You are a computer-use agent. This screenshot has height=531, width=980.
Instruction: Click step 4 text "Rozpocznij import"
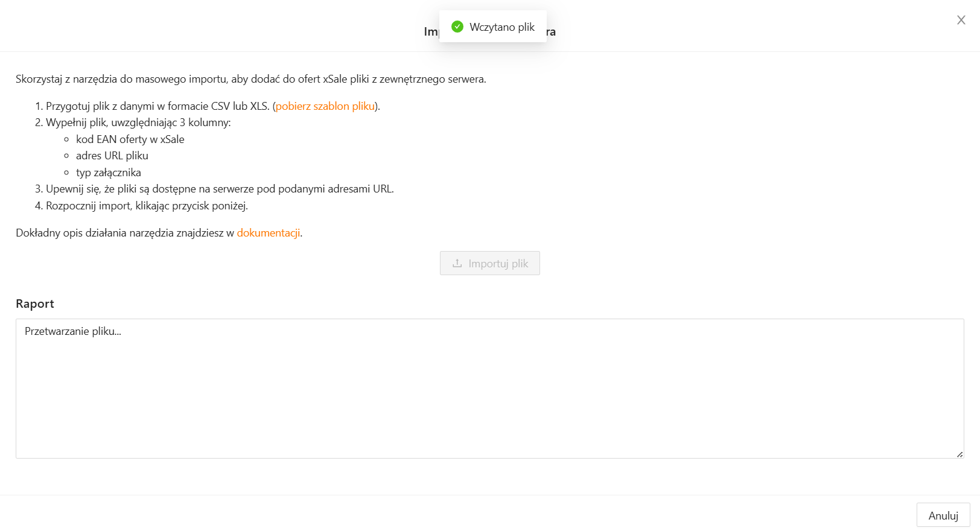(x=147, y=206)
